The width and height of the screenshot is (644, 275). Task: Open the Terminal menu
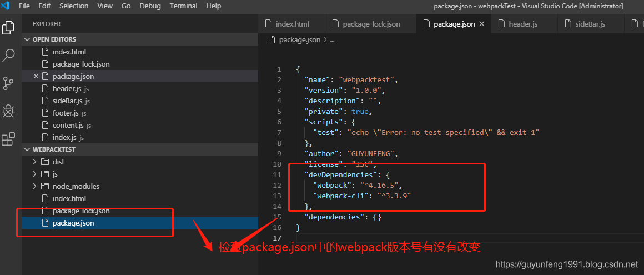pyautogui.click(x=184, y=6)
